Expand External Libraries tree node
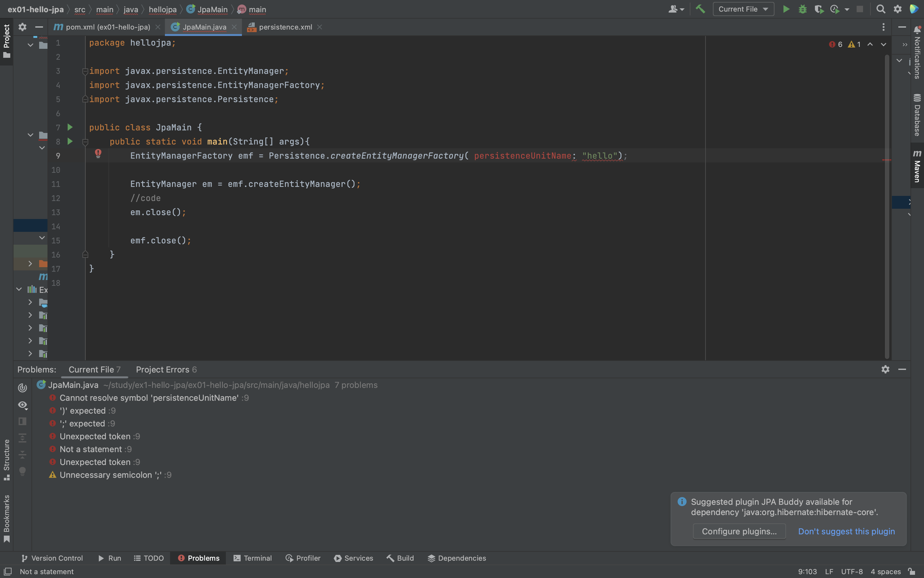 click(19, 289)
